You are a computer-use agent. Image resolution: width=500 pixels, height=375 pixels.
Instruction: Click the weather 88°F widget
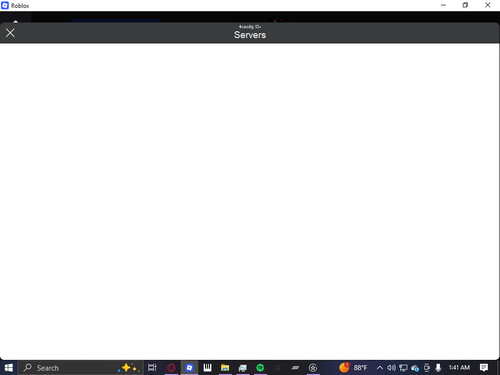tap(353, 368)
